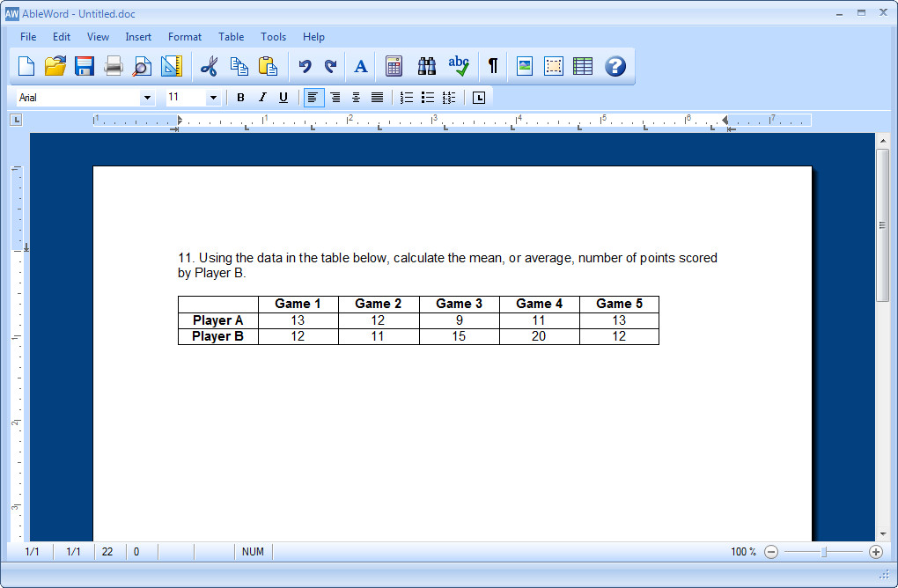Screen dimensions: 898x588
Task: Save the document with floppy disk icon
Action: tap(85, 66)
